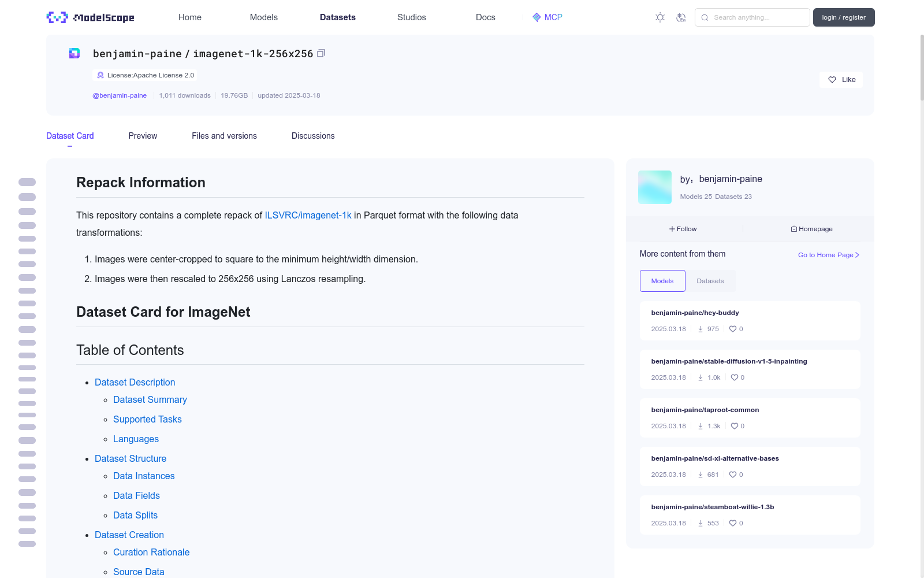Click the License:Apache License 2.0 badge
Screen dimensions: 924x578
[144, 75]
